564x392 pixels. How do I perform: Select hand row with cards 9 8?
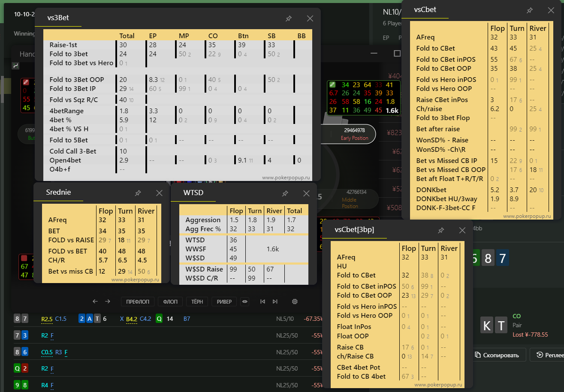tap(167, 385)
